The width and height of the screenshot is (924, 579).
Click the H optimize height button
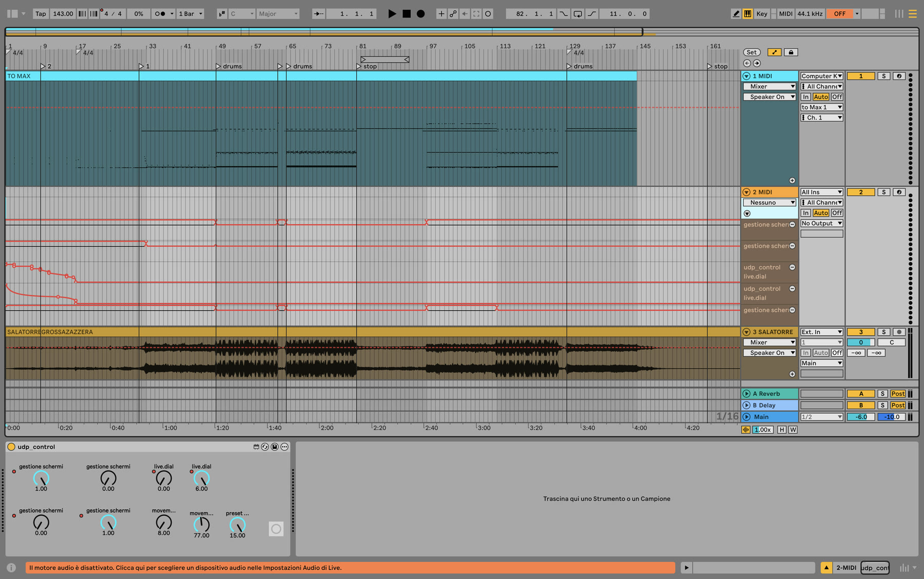pyautogui.click(x=782, y=430)
